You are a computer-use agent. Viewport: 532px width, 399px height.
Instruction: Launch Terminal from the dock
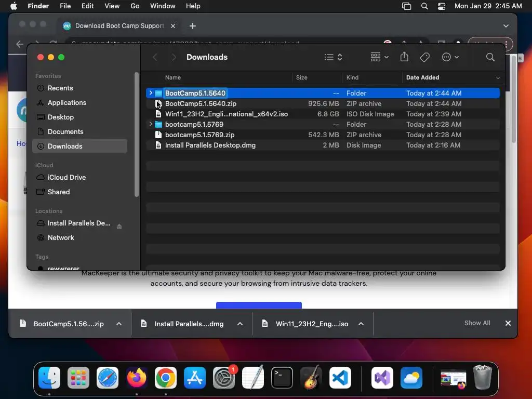(282, 377)
